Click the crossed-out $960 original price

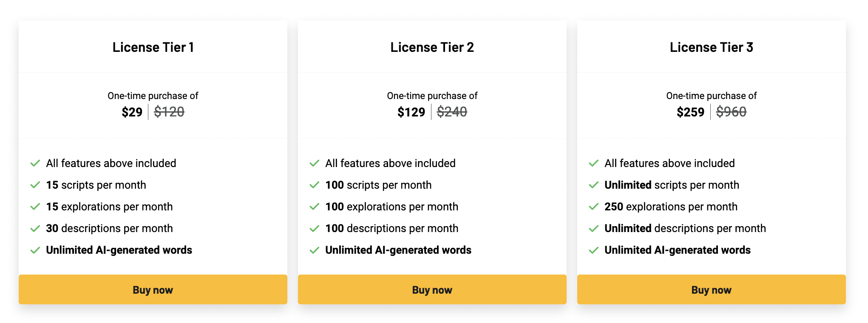point(731,112)
